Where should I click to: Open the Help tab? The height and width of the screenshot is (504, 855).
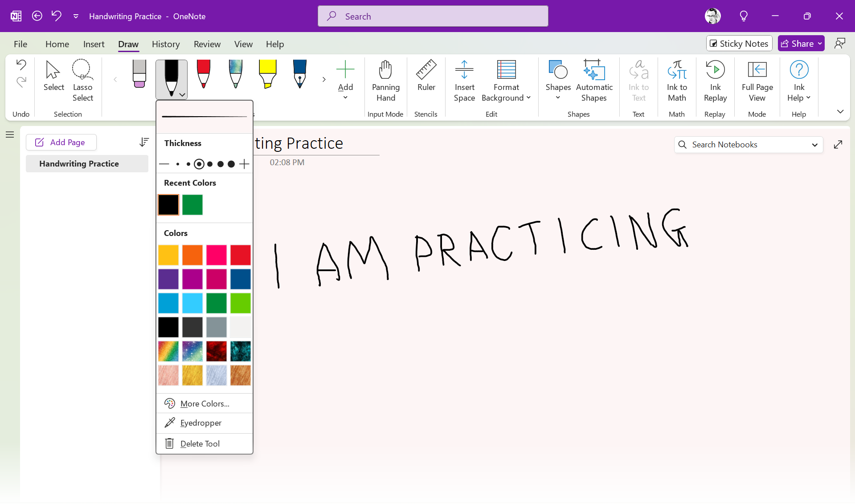(275, 44)
